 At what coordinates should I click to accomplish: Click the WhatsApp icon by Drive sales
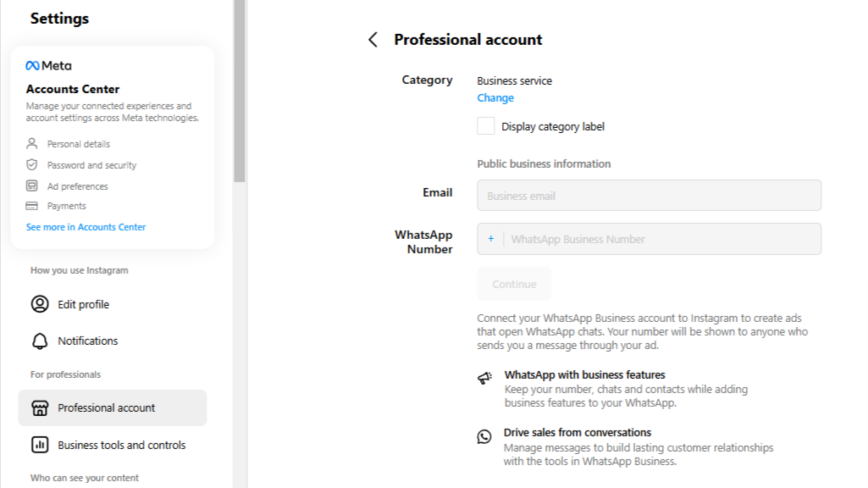point(484,436)
